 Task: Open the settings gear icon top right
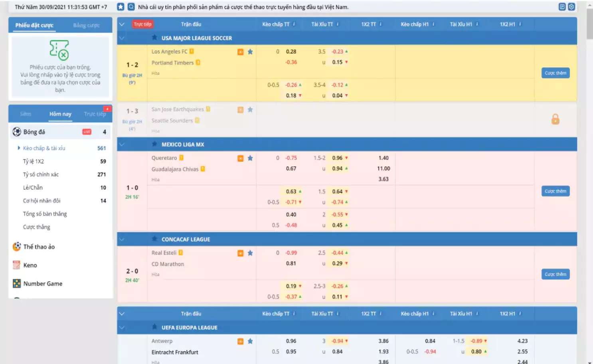pyautogui.click(x=572, y=7)
